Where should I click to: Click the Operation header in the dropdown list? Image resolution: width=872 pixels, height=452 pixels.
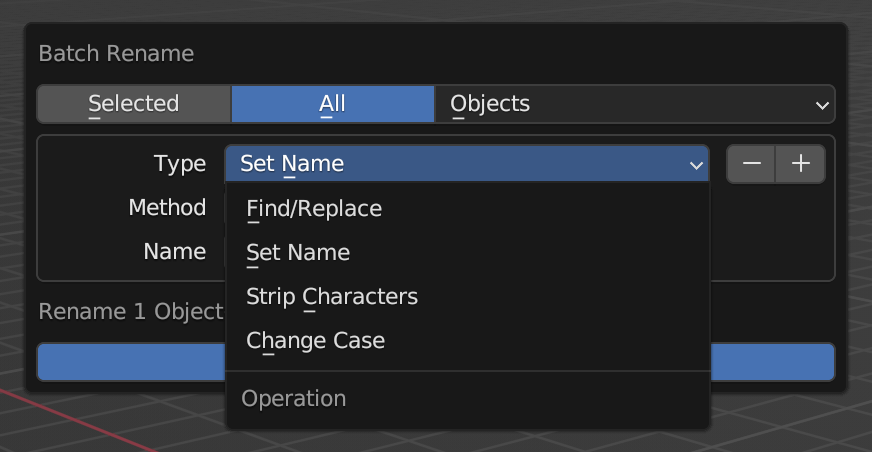point(294,399)
